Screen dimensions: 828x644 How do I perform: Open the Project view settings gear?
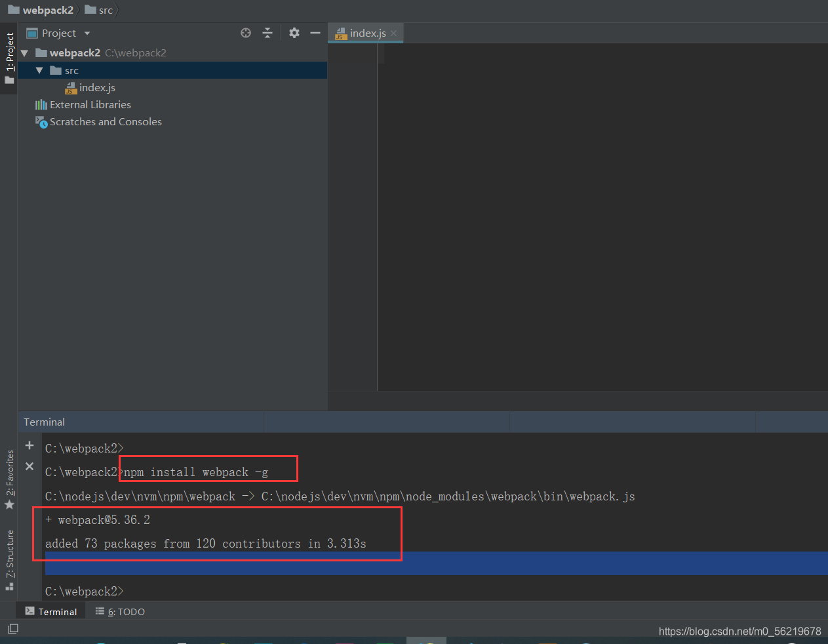[x=294, y=33]
